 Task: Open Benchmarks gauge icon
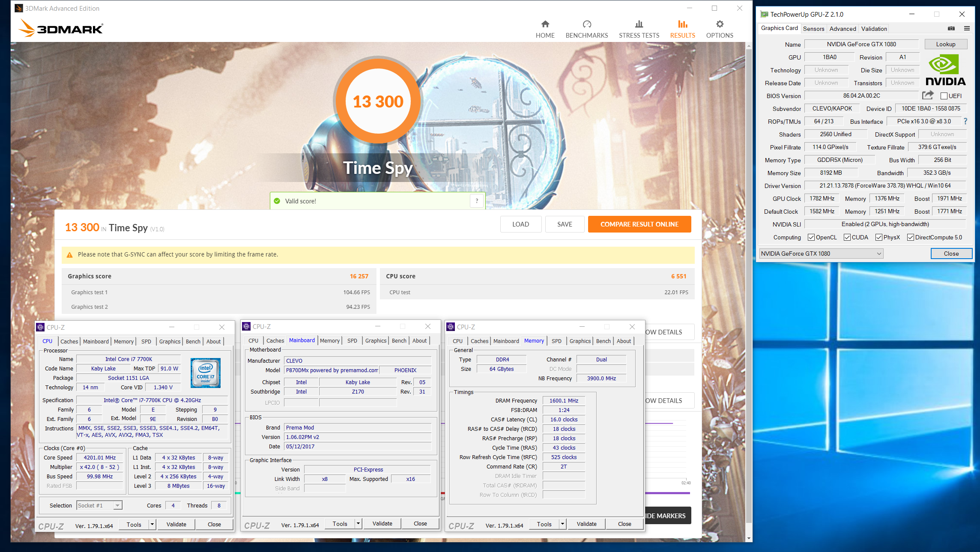coord(586,24)
